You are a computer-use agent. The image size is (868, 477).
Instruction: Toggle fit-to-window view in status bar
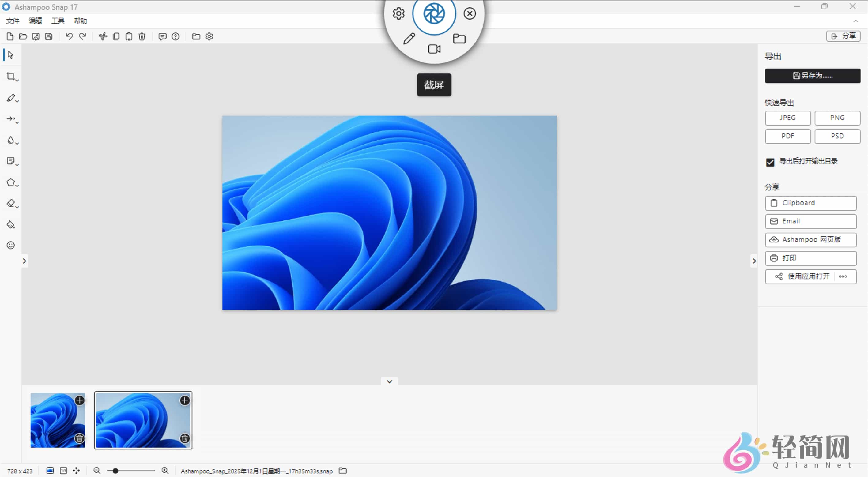50,471
